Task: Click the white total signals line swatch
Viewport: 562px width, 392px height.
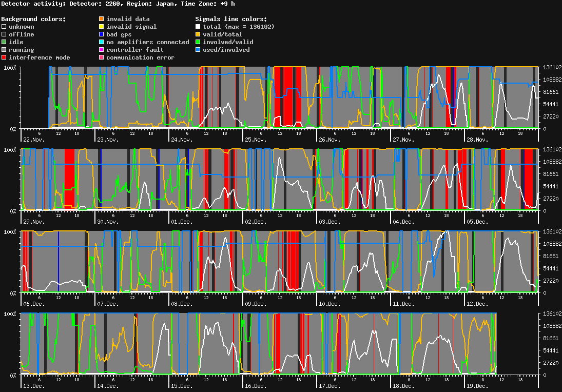Action: (198, 27)
